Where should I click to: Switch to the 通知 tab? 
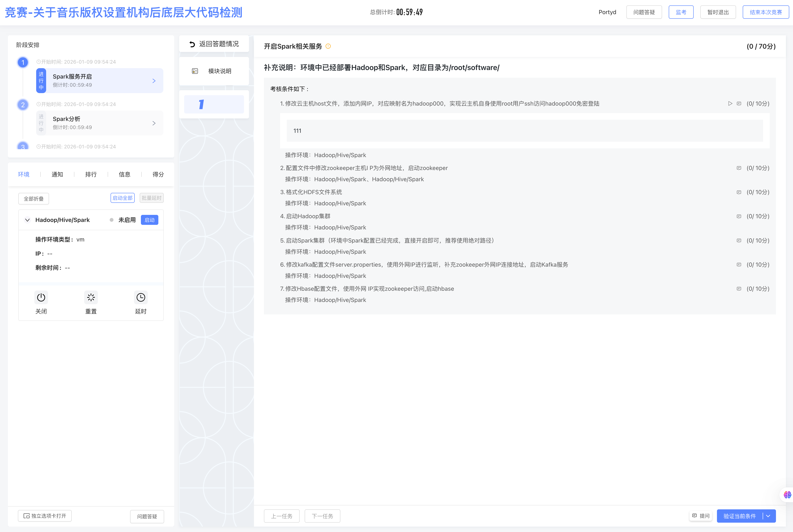(57, 174)
